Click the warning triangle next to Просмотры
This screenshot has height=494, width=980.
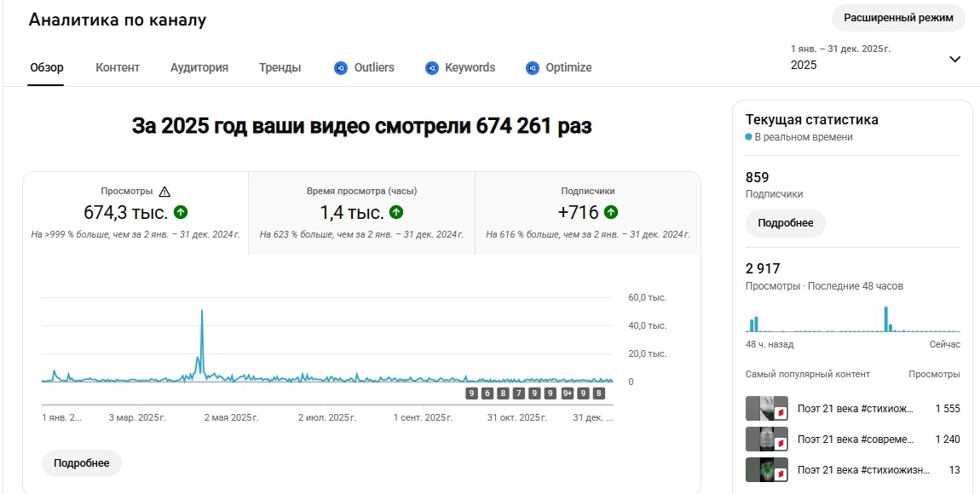(x=164, y=192)
